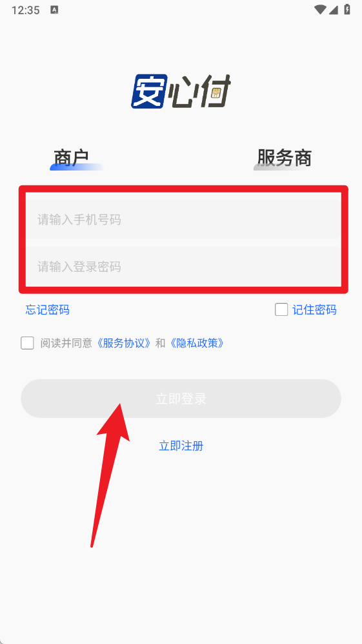
Task: Tap the keyboard A icon in the status bar
Action: click(x=54, y=10)
